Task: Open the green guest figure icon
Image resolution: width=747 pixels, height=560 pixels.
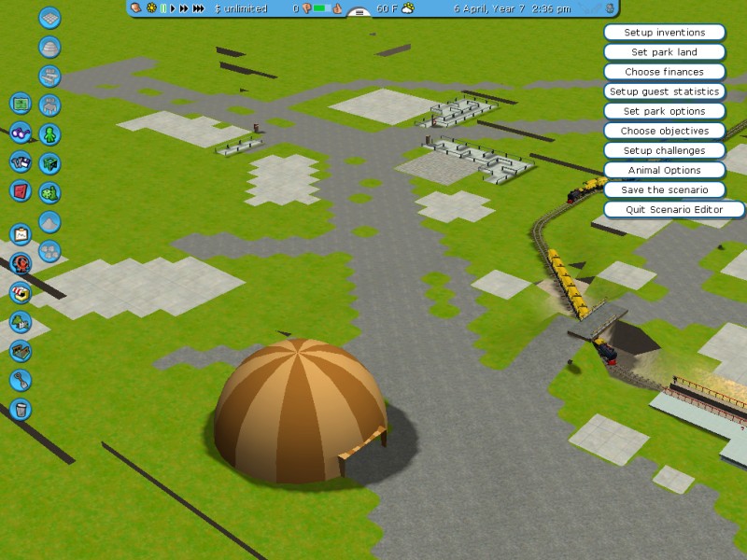Action: pyautogui.click(x=49, y=134)
